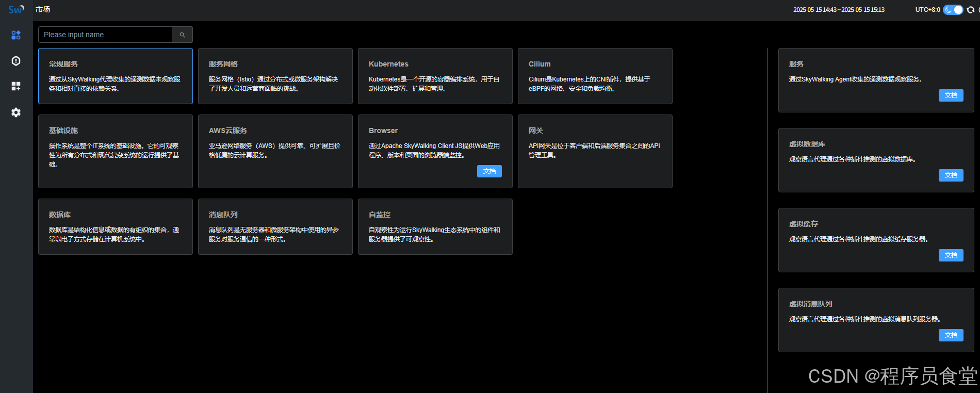Open the 网关 card
The height and width of the screenshot is (393, 980).
[595, 151]
